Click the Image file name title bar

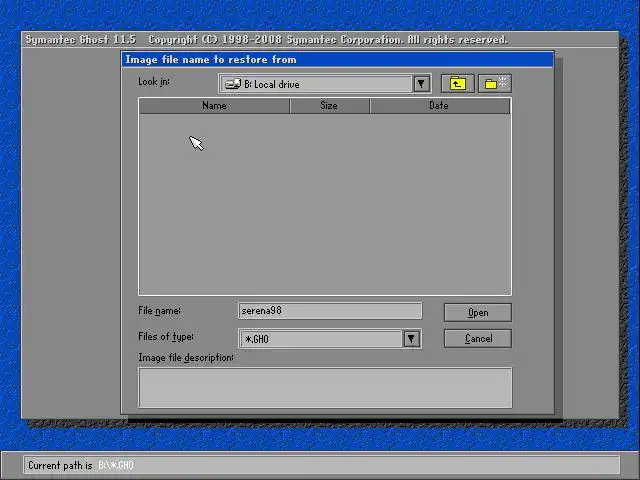(337, 60)
